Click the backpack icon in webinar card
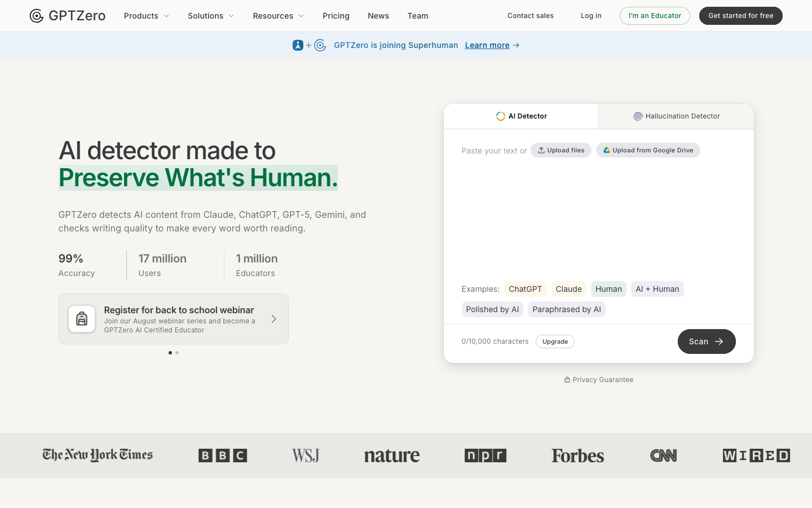This screenshot has height=508, width=812. (x=82, y=319)
